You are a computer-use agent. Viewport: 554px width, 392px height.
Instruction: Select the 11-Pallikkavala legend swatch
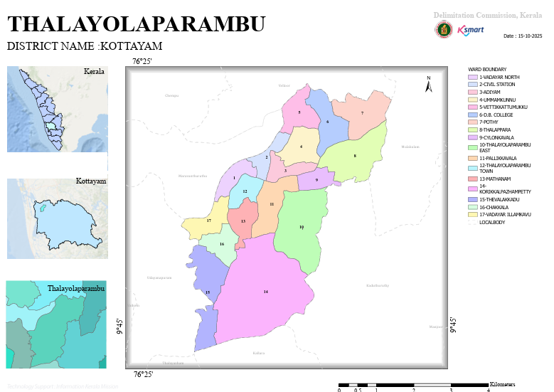coord(473,159)
